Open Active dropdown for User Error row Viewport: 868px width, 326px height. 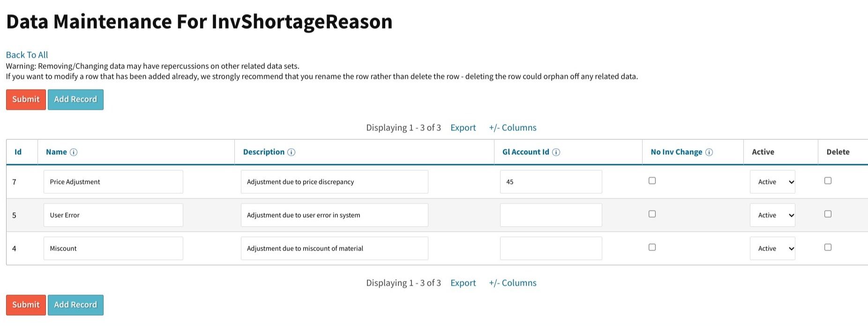pyautogui.click(x=772, y=215)
